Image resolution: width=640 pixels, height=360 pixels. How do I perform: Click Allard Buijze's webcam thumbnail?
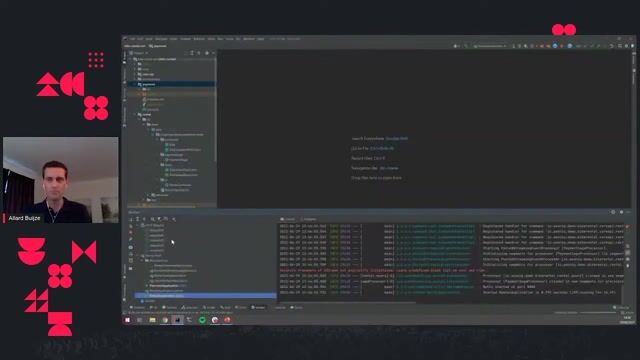(61, 180)
